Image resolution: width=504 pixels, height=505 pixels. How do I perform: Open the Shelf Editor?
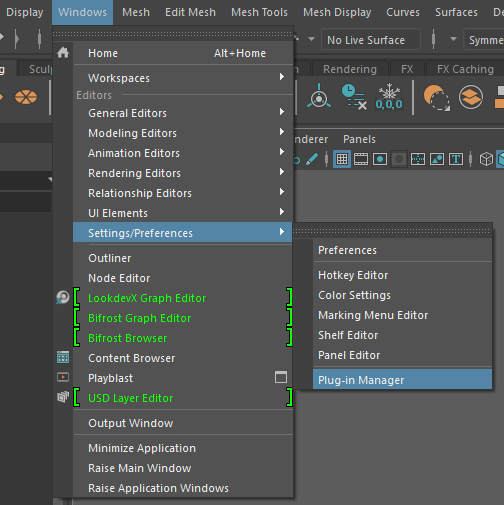tap(403, 335)
